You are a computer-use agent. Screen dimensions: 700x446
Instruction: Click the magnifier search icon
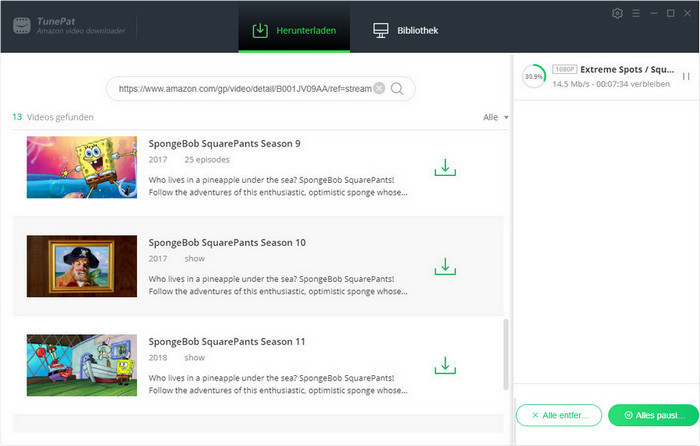point(397,89)
